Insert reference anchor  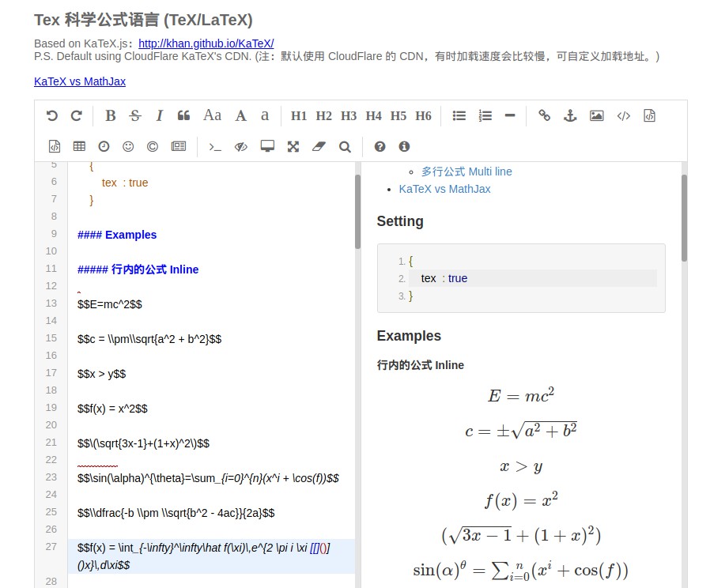tap(570, 116)
